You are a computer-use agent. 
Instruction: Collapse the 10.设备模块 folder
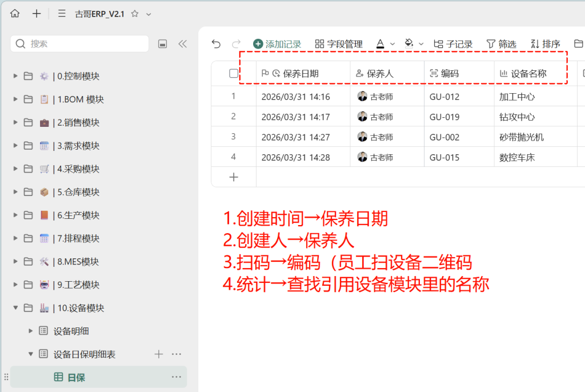(15, 307)
